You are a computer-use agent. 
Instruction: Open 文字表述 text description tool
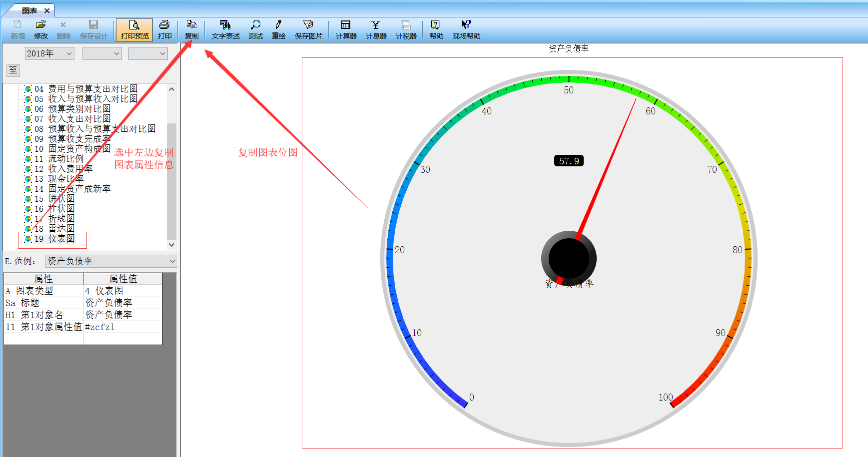click(225, 25)
